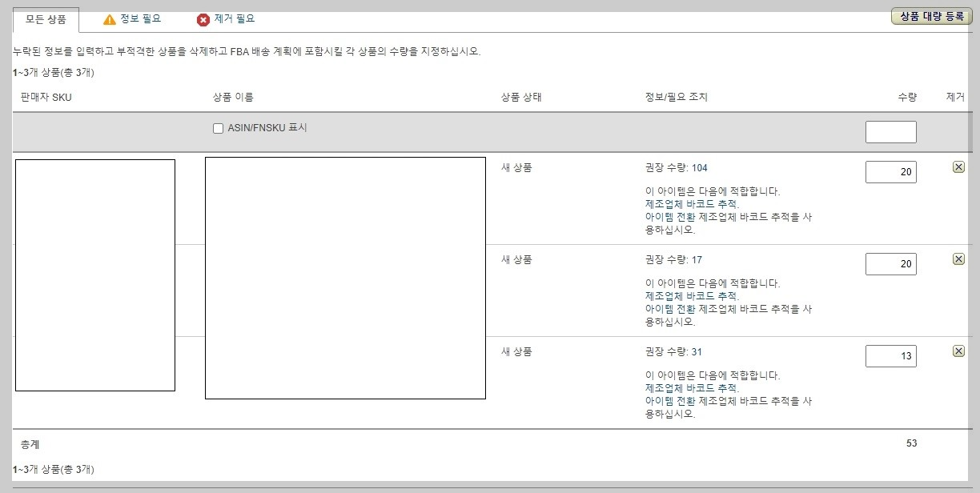The image size is (980, 493).
Task: Click the quantity field showing 13
Action: [x=890, y=355]
